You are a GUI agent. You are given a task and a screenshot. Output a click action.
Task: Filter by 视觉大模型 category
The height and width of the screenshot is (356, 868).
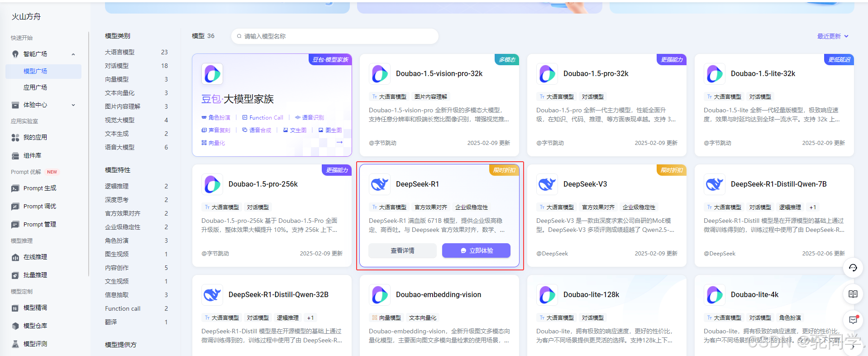coord(136,120)
